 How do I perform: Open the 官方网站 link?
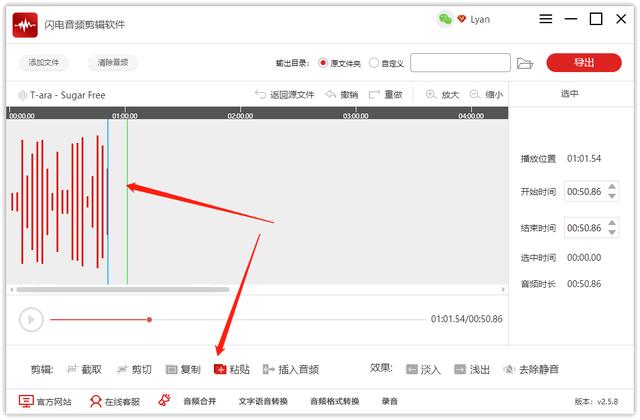45,402
